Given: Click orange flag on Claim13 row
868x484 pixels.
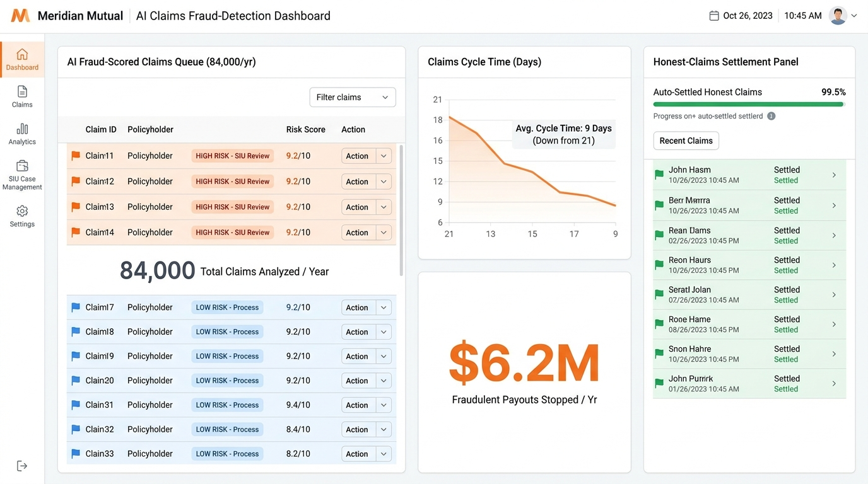Looking at the screenshot, I should click(76, 207).
